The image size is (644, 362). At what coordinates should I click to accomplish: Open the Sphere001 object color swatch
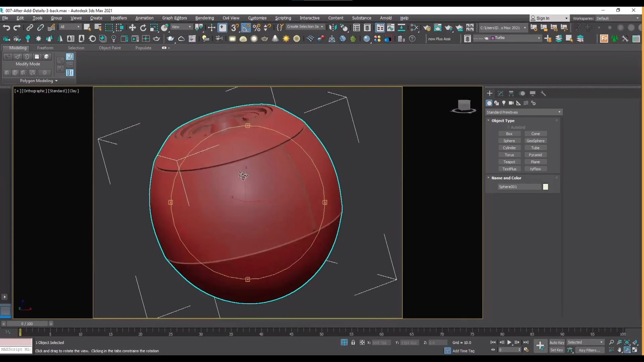click(x=545, y=187)
